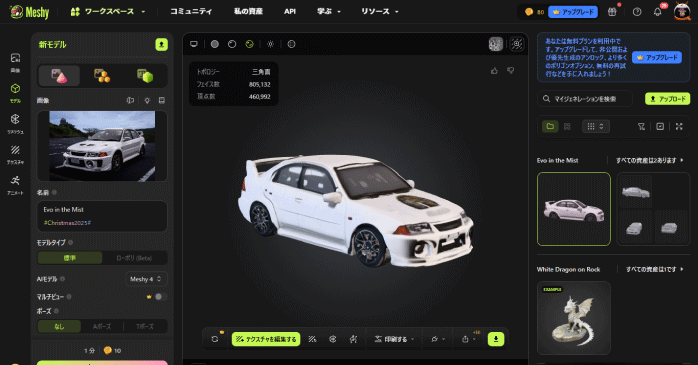Viewport: 698px width, 365px height.
Task: Open the 私の資産 menu item
Action: click(x=248, y=12)
